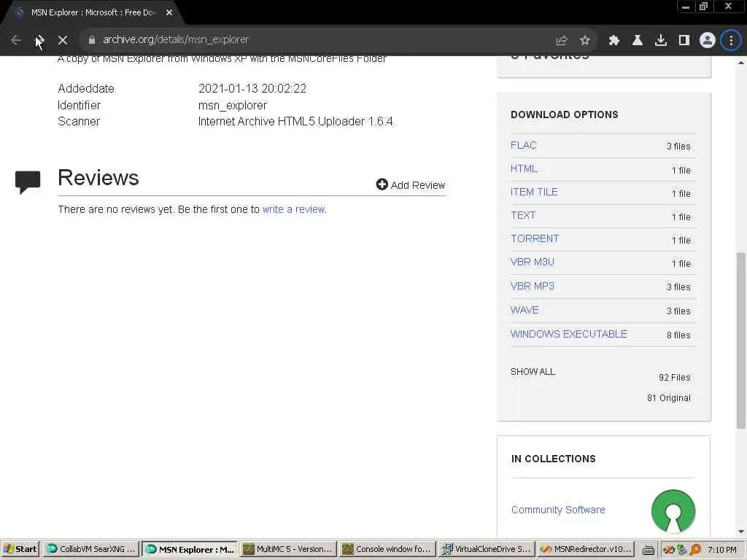Click the scrollbar up arrow

[x=741, y=63]
